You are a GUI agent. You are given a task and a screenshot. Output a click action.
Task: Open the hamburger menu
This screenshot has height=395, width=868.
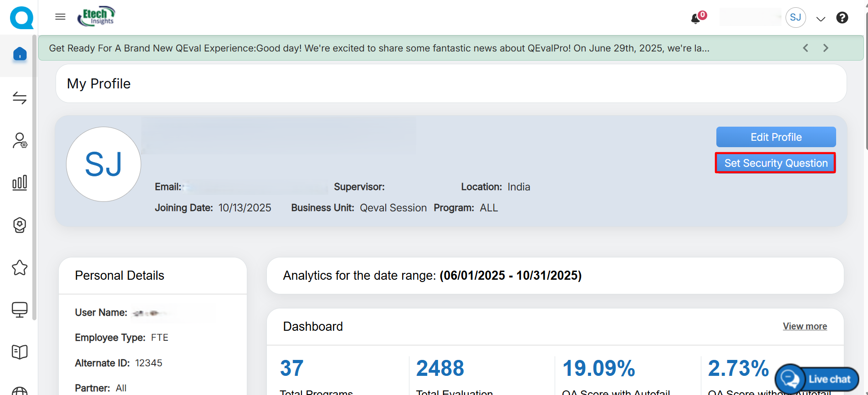[x=60, y=17]
